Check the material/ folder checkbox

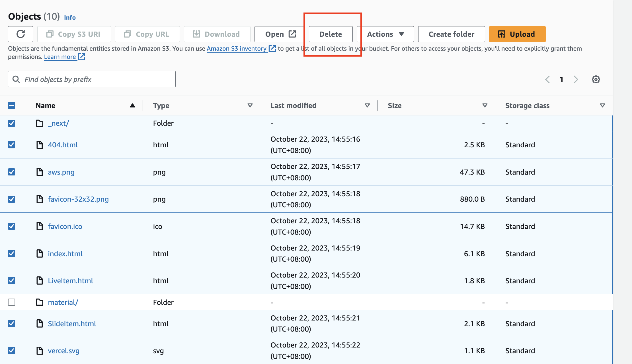(12, 302)
